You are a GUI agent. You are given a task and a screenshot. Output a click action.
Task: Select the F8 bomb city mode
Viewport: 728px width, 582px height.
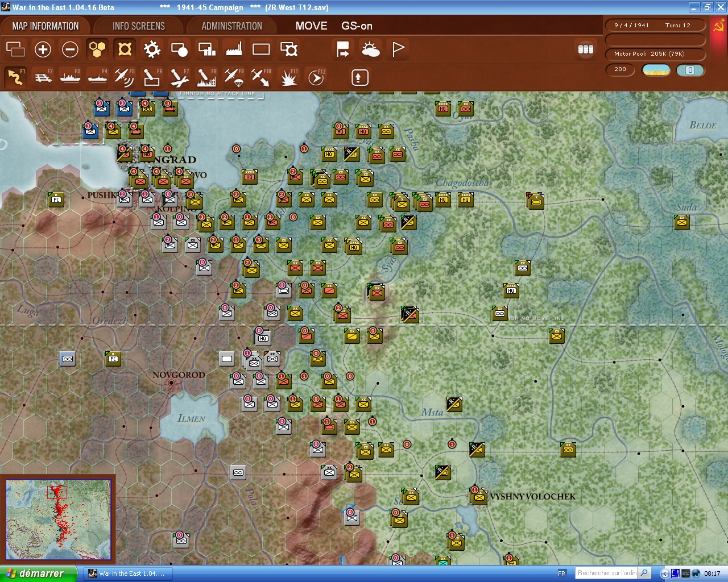click(206, 77)
